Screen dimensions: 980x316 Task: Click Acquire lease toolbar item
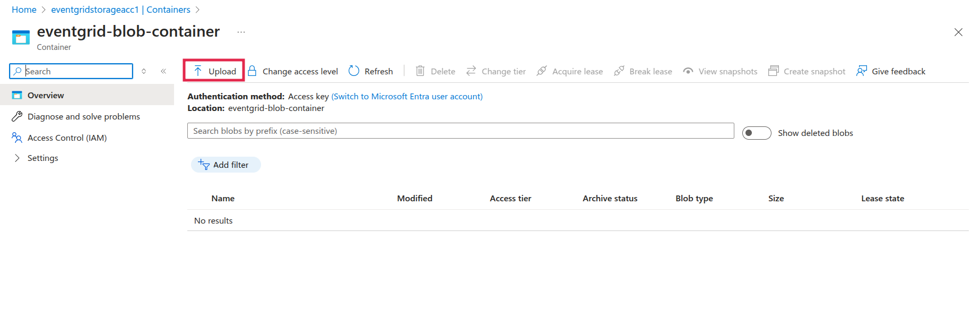[570, 71]
